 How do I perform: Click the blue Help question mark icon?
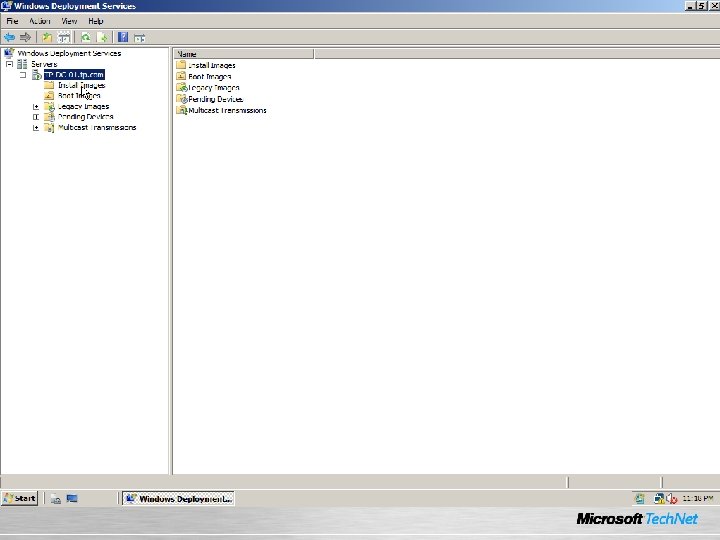[x=123, y=38]
